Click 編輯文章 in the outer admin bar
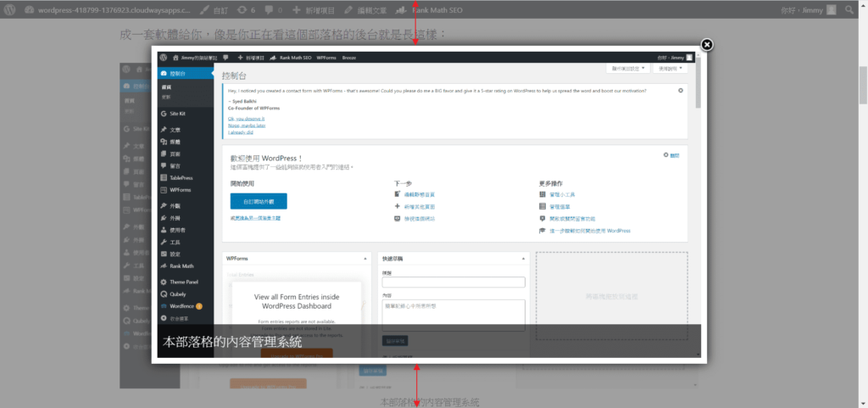Screen dimensions: 868x408 pyautogui.click(x=364, y=9)
